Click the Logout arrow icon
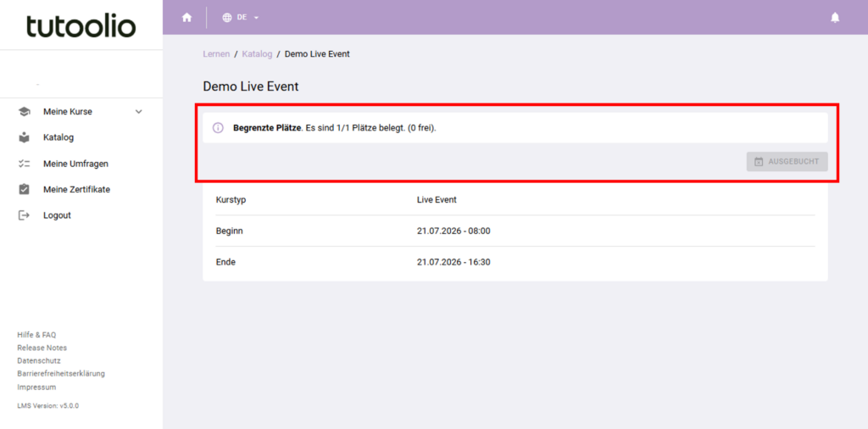 24,215
